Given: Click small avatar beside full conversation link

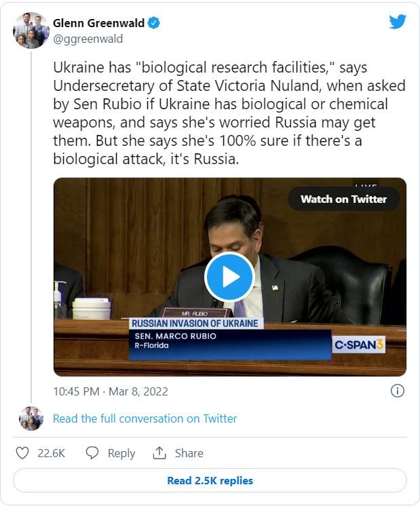Looking at the screenshot, I should pyautogui.click(x=31, y=419).
